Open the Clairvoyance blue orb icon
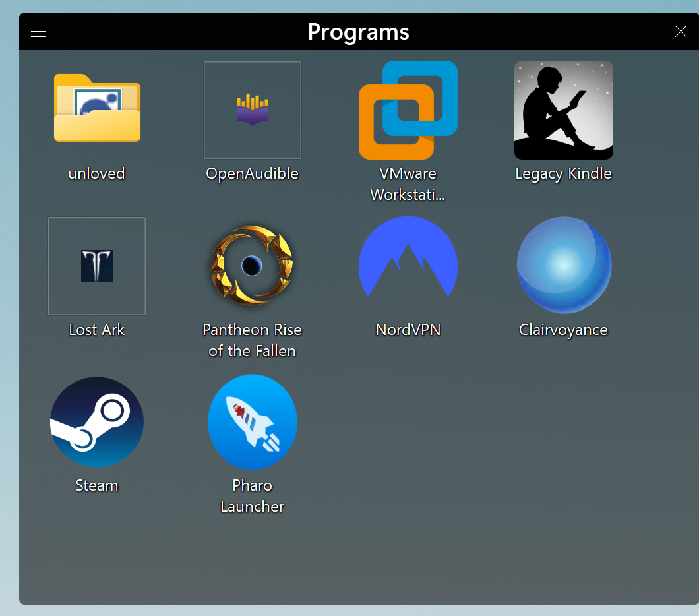The image size is (699, 616). coord(564,265)
